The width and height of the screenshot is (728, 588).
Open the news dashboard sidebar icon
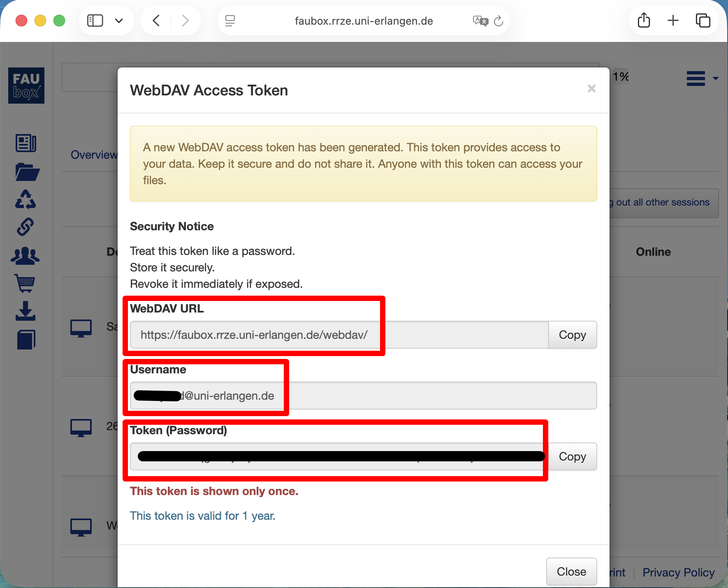[26, 143]
